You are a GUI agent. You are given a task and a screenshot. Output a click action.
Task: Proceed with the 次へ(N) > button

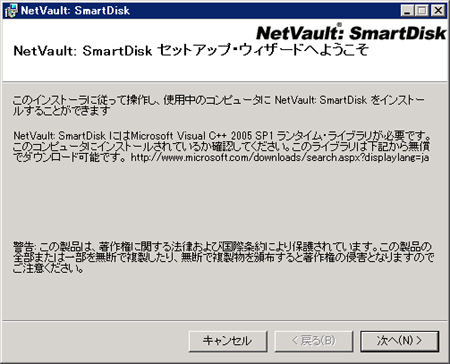coord(399,341)
